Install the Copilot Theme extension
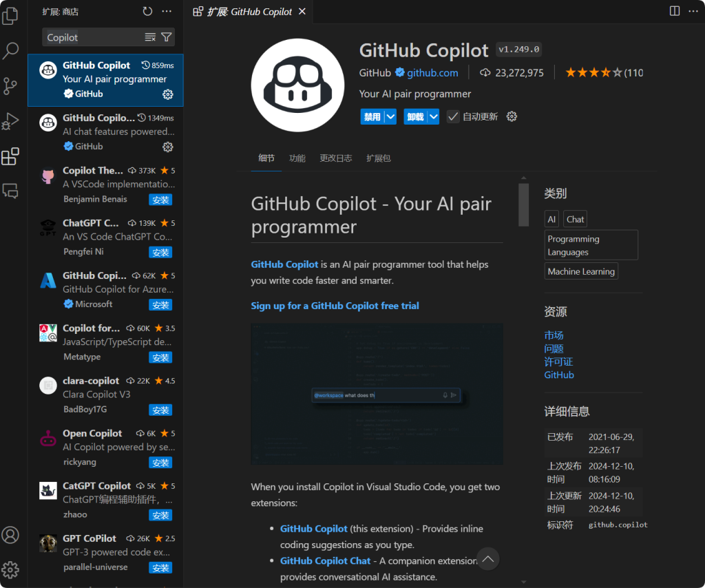The height and width of the screenshot is (588, 705). click(160, 200)
